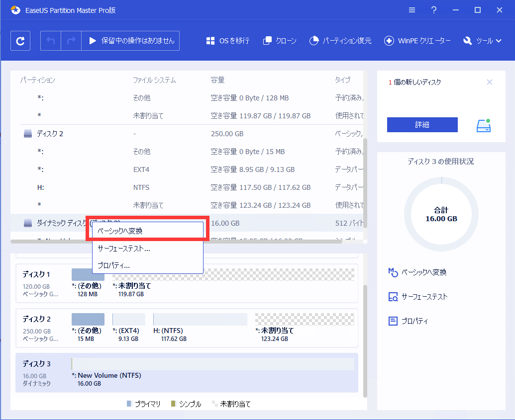Viewport: 515px width, 420px height.
Task: Click the パーティション column header
Action: coord(38,80)
